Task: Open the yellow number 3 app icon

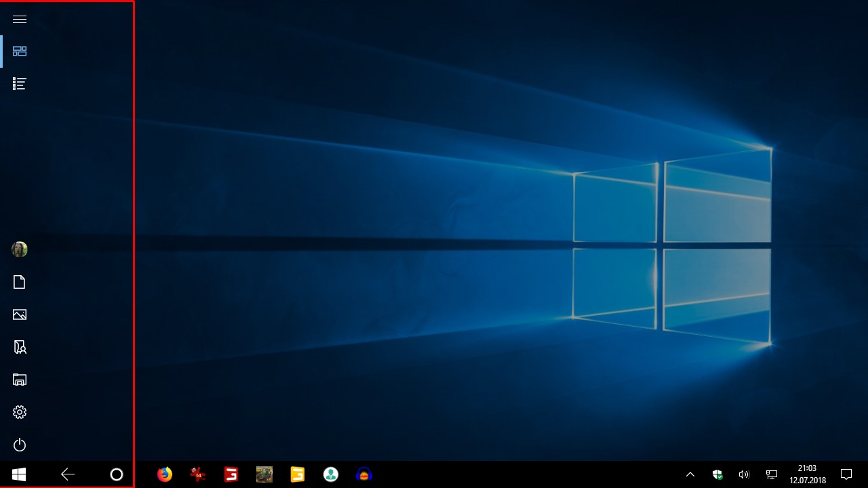Action: point(297,474)
